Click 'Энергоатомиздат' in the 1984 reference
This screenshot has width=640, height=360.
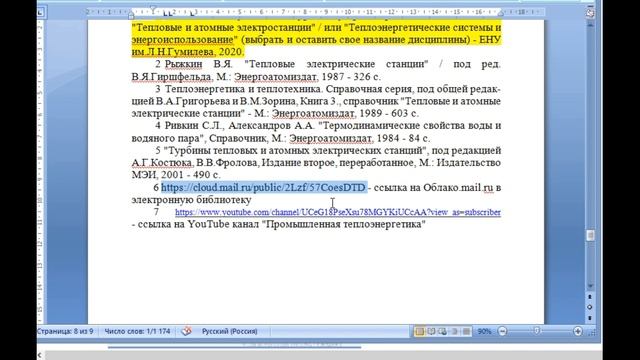(x=331, y=138)
